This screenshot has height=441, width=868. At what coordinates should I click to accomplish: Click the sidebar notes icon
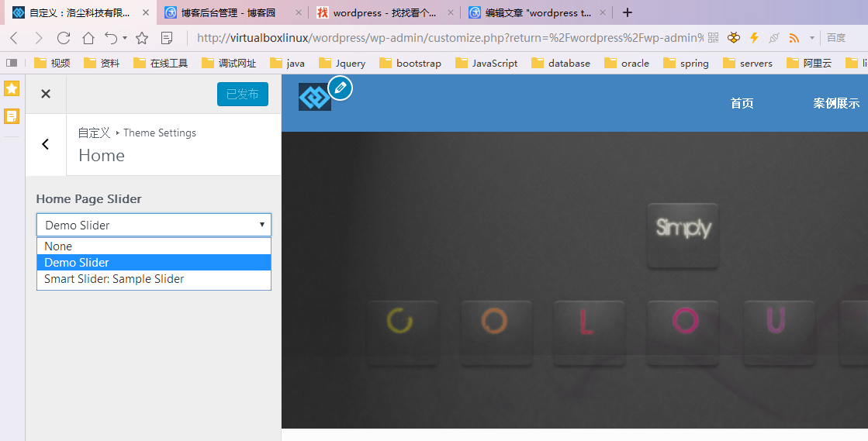click(x=12, y=116)
